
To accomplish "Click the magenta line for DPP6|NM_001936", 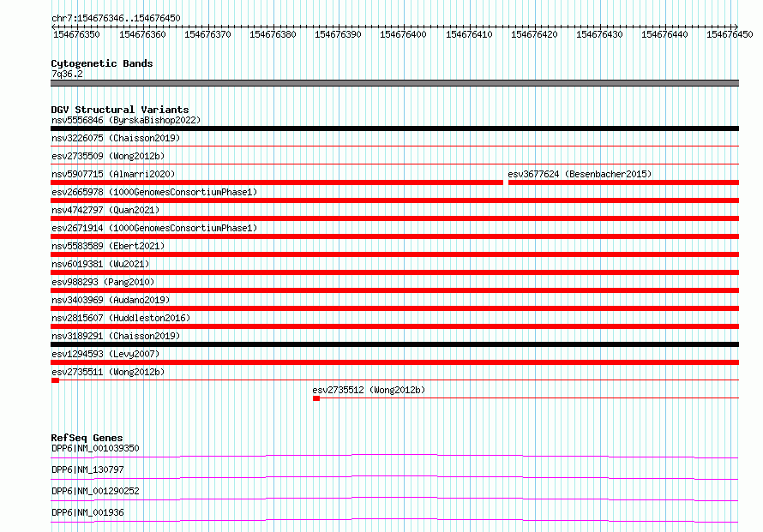I will click(394, 520).
